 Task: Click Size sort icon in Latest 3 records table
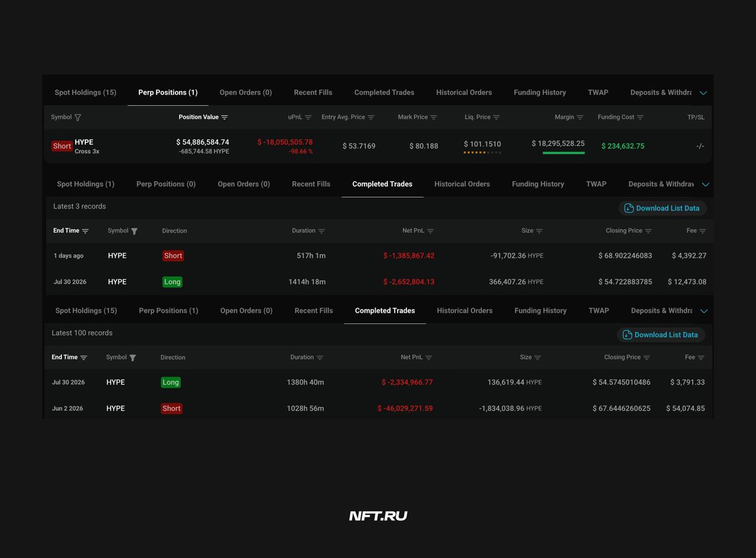(x=539, y=231)
